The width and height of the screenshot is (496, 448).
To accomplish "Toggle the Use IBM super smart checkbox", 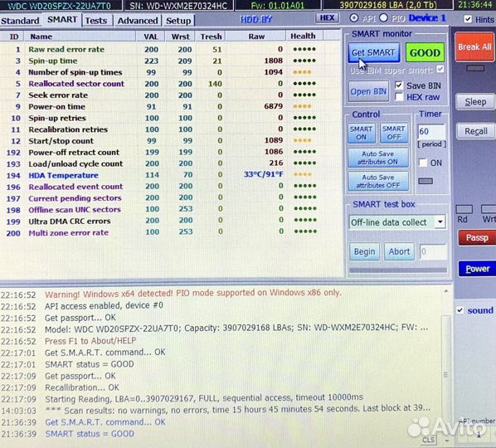I will pos(440,70).
